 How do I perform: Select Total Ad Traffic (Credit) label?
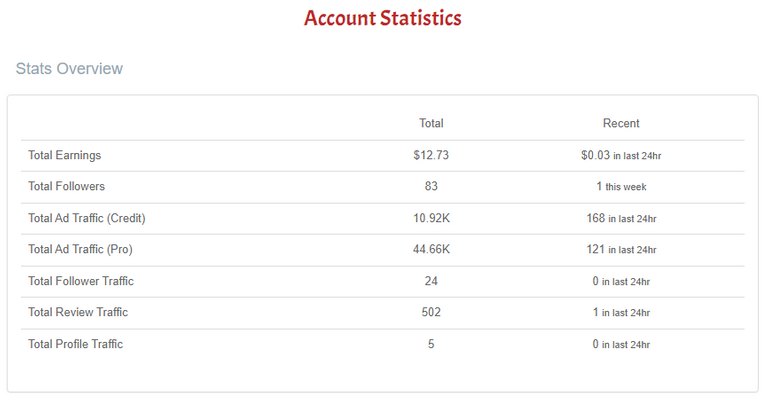pos(87,218)
